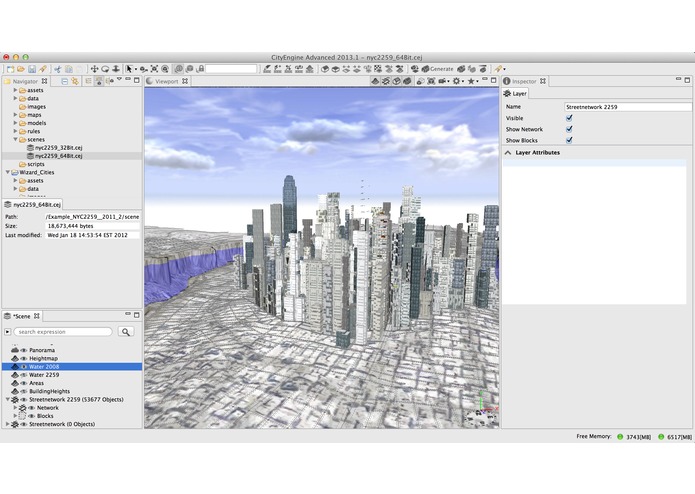Click the Generate models button
695x494 pixels.
[x=437, y=69]
